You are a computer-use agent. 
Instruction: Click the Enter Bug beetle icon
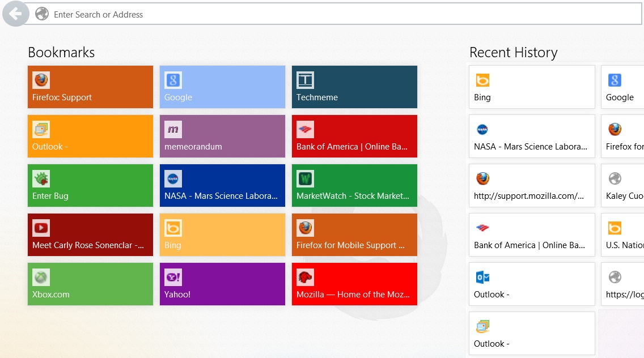(41, 178)
